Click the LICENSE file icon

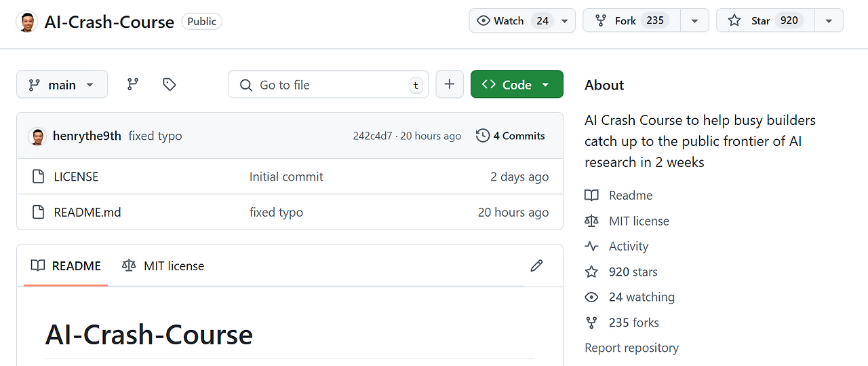[x=39, y=177]
